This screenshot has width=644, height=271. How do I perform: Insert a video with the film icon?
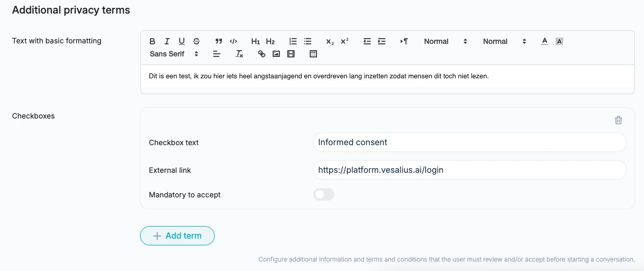(x=291, y=54)
